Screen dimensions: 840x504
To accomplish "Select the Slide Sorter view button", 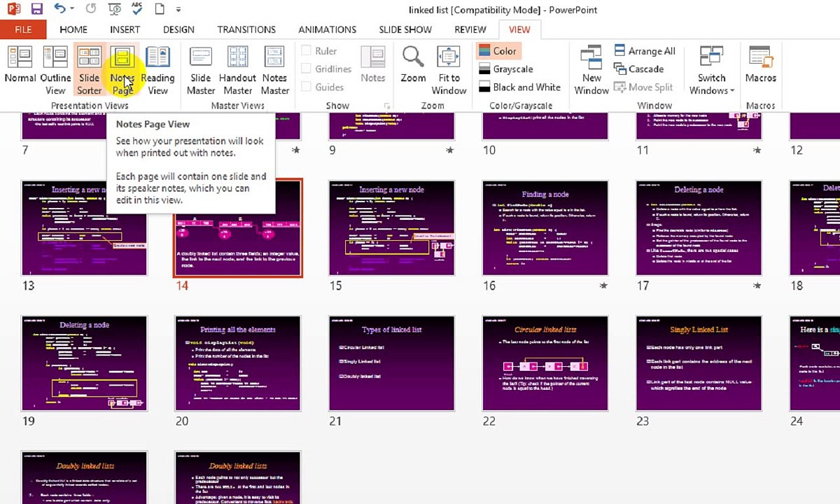I will coord(89,70).
